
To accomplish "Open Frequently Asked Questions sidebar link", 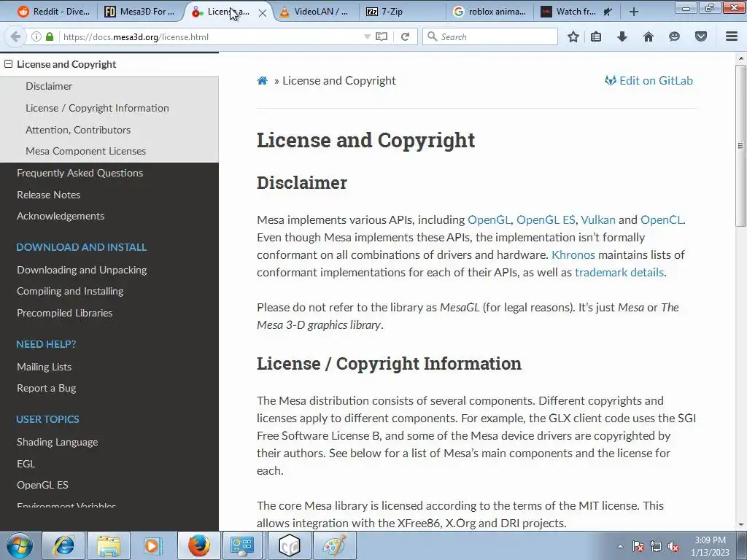I will tap(80, 173).
